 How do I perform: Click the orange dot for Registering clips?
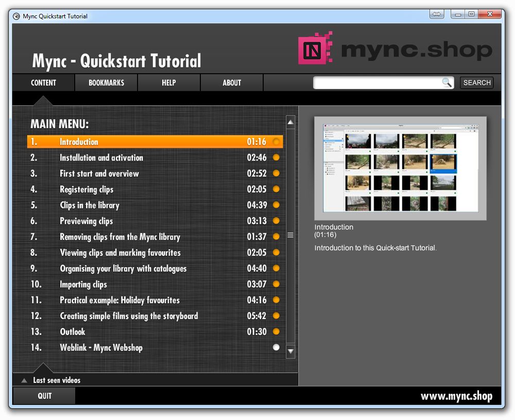(x=276, y=189)
